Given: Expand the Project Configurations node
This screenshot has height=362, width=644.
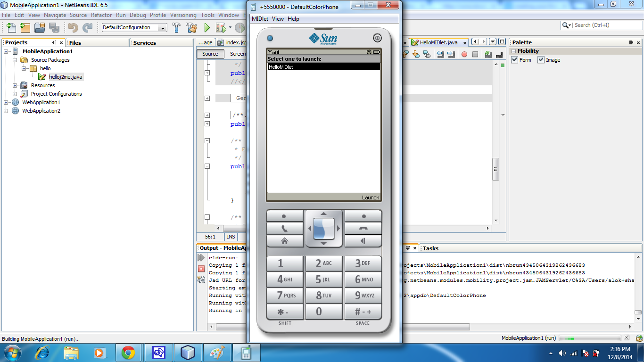Looking at the screenshot, I should pyautogui.click(x=15, y=94).
